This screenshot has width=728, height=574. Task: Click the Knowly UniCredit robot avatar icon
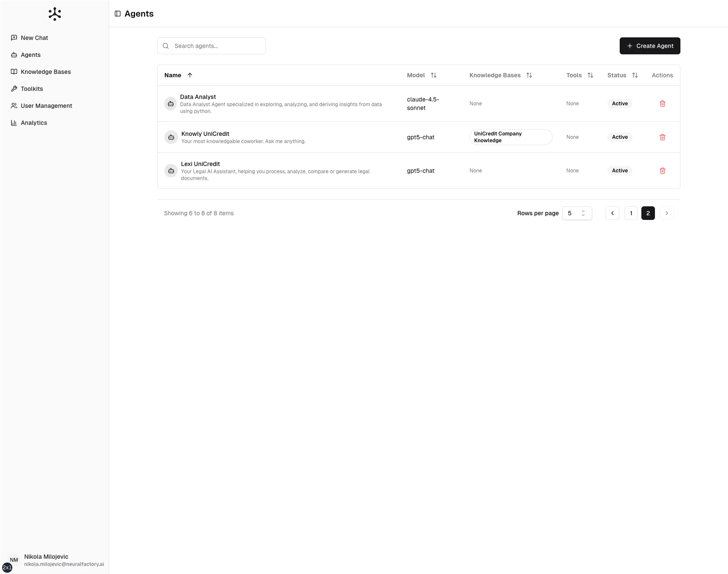(x=171, y=137)
